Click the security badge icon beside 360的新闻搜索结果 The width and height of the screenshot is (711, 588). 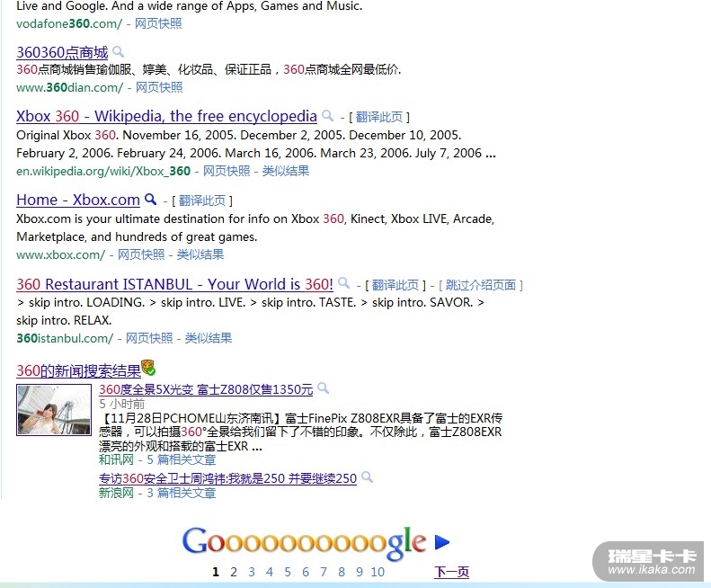coord(148,368)
